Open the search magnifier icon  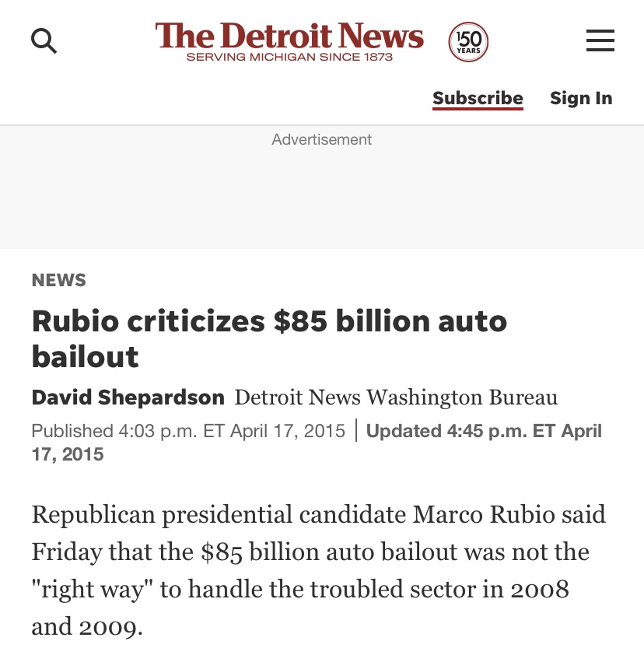(x=44, y=40)
